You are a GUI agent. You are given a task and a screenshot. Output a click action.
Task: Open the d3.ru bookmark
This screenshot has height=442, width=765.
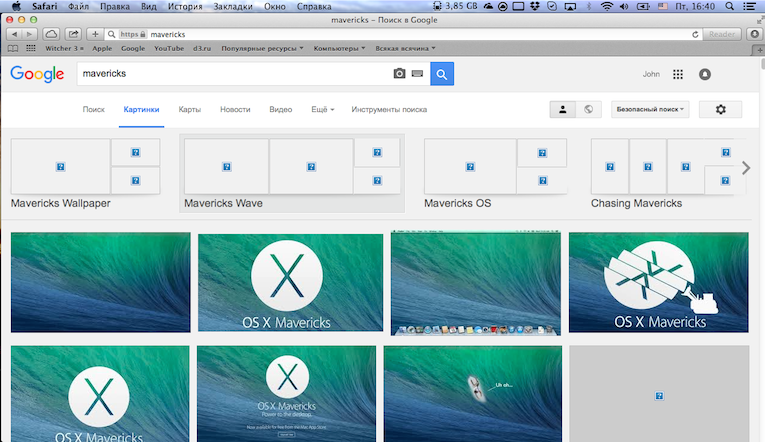[x=202, y=48]
